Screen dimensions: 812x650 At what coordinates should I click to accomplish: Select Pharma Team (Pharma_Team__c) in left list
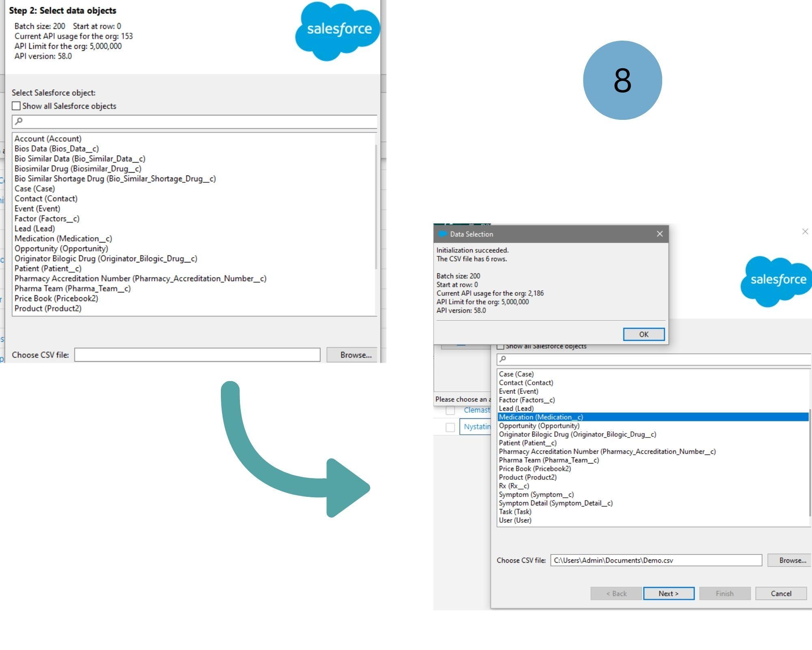(73, 288)
